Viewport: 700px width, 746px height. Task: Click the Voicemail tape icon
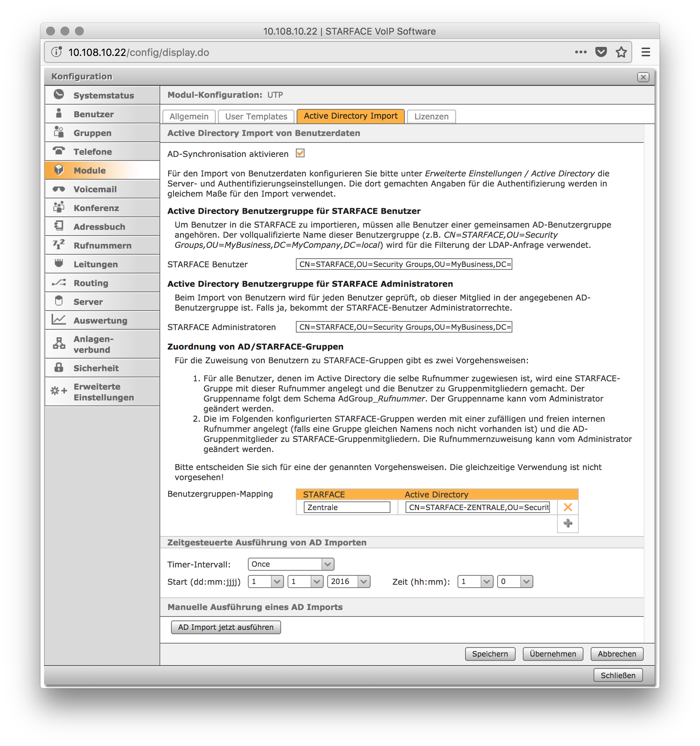tap(58, 189)
